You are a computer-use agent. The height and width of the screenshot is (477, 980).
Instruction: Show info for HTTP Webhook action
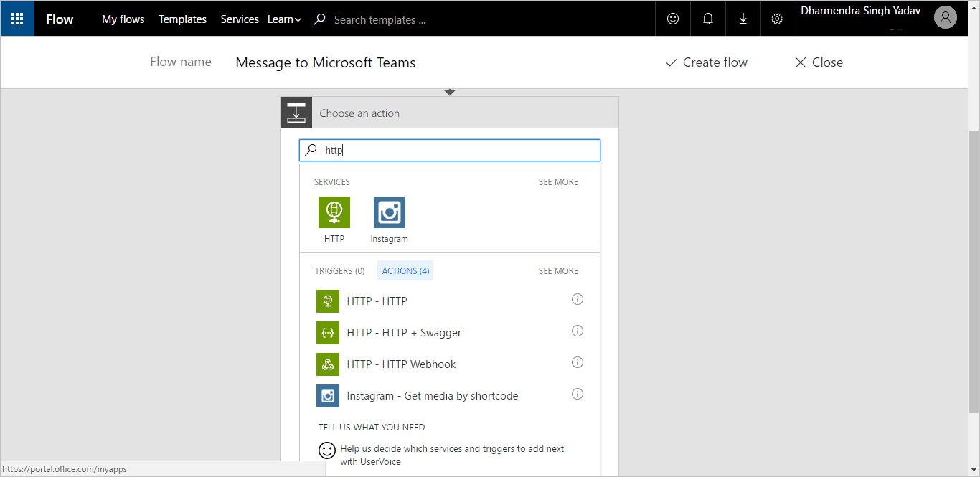point(578,362)
